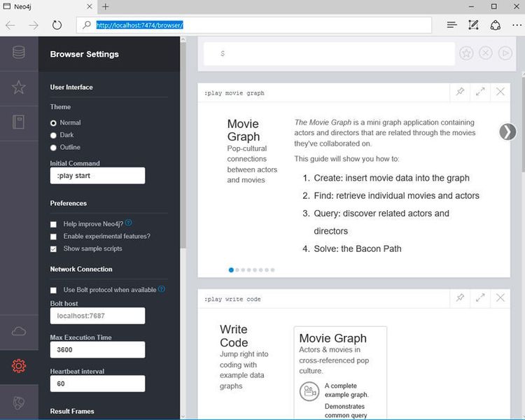This screenshot has height=420, width=525.
Task: Open the documents book sidebar icon
Action: tap(19, 122)
